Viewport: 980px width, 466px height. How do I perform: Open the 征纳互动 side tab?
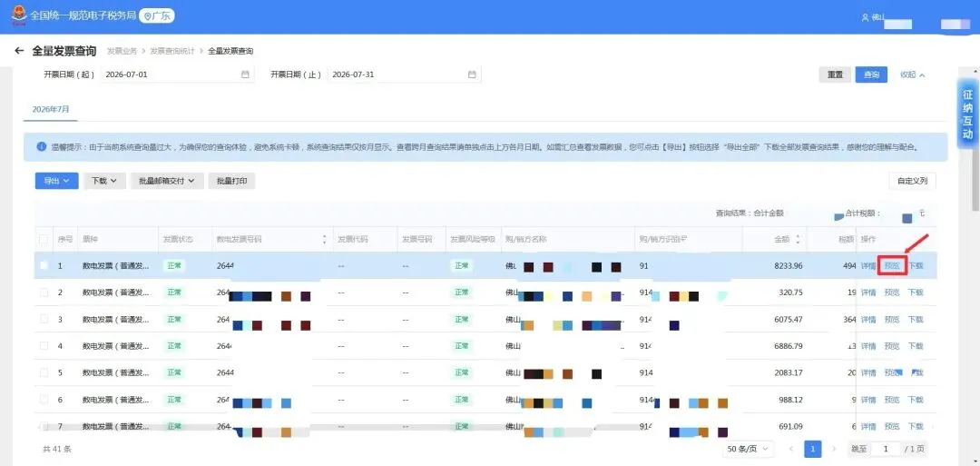(x=967, y=114)
